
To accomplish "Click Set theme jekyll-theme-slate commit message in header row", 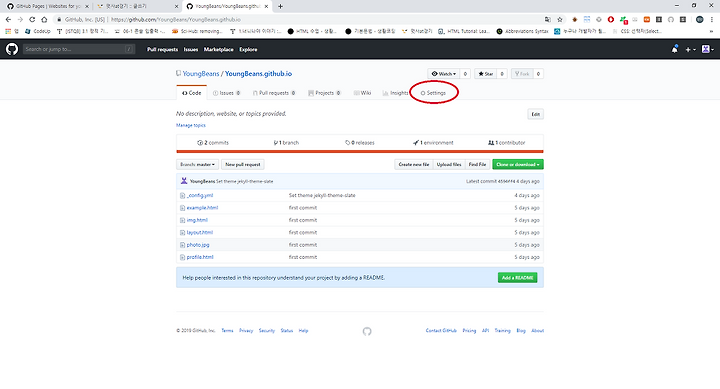I will pos(245,181).
